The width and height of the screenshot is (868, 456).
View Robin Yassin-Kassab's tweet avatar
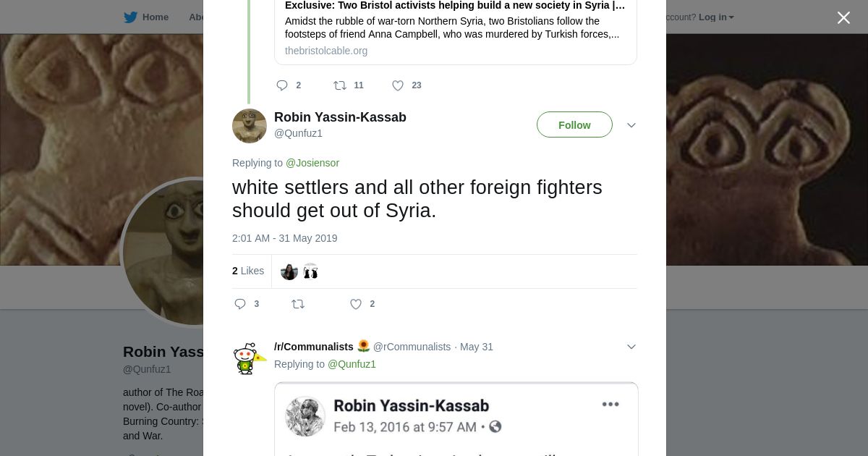(250, 126)
